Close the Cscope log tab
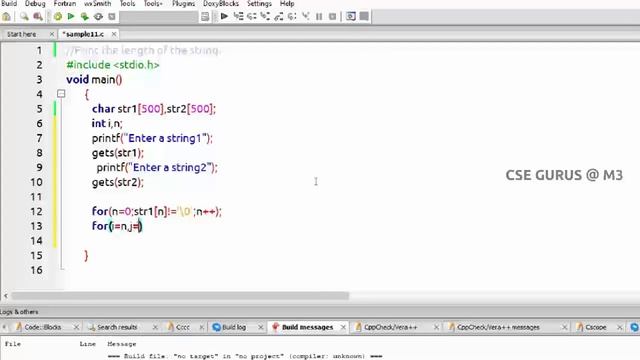The image size is (640, 360). click(x=620, y=327)
